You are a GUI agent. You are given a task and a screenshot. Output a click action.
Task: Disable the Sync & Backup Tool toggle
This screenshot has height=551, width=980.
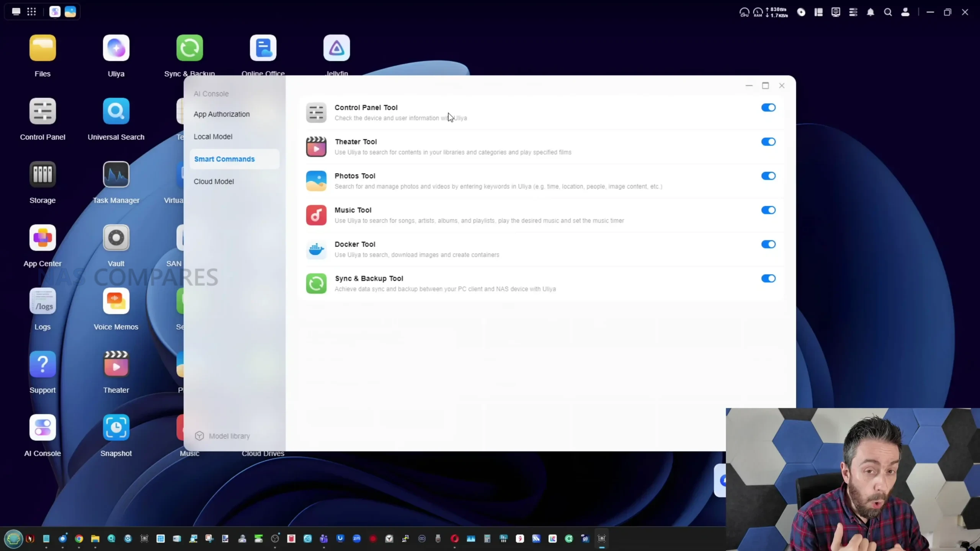click(x=768, y=279)
